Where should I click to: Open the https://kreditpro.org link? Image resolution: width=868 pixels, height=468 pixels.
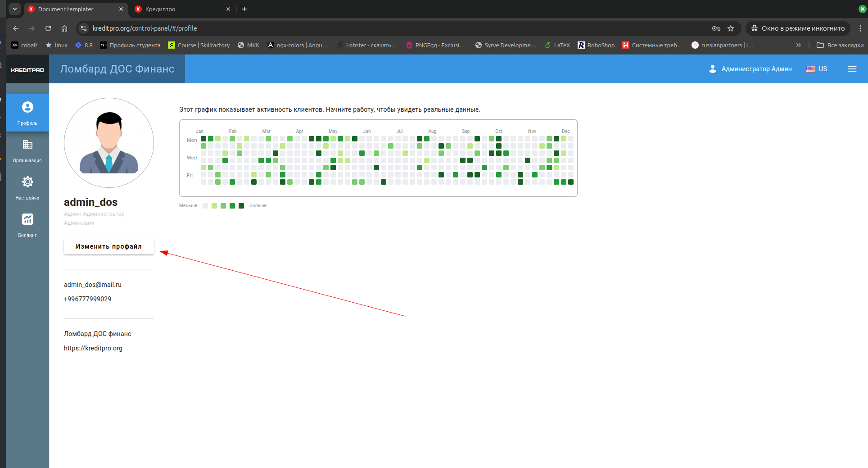pyautogui.click(x=93, y=348)
